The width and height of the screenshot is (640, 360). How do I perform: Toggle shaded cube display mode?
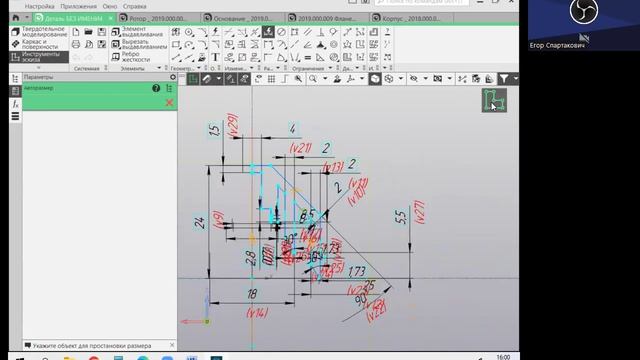click(375, 79)
